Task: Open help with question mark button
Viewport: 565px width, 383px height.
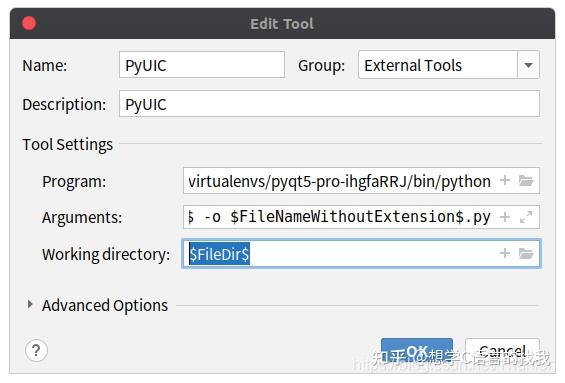Action: click(x=36, y=350)
